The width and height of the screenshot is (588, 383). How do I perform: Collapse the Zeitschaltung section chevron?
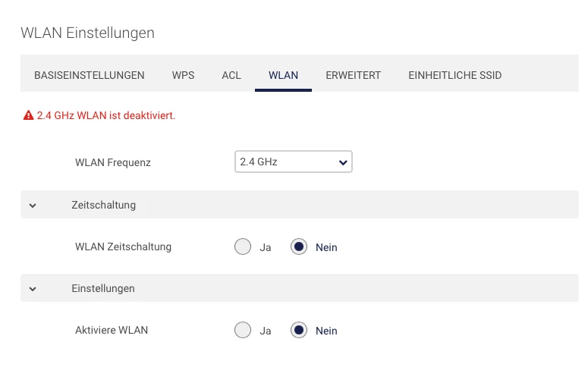click(x=33, y=206)
